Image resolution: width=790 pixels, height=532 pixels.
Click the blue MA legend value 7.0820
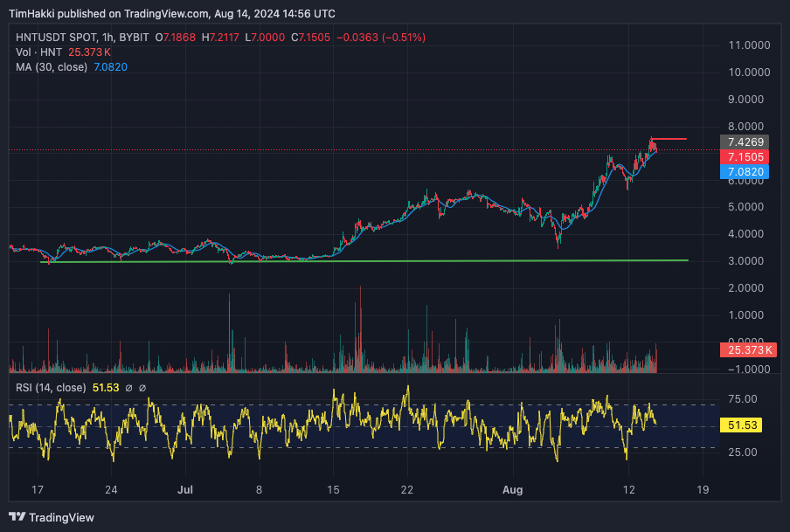coord(110,67)
